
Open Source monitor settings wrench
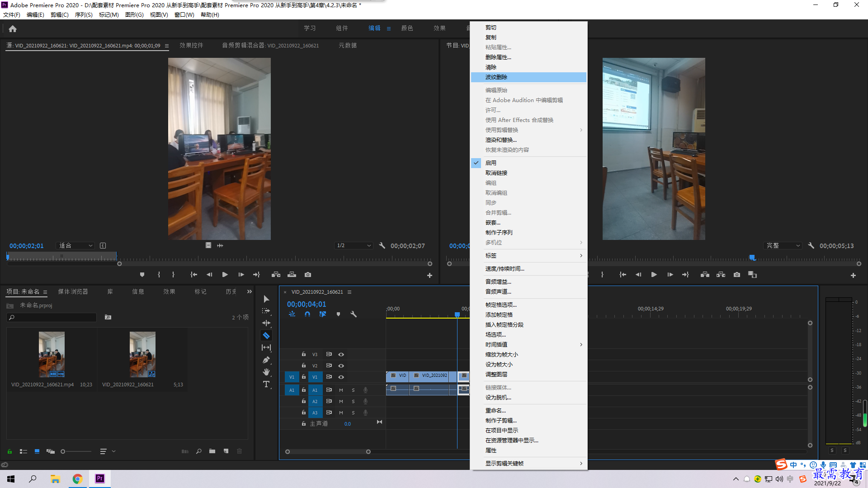pyautogui.click(x=382, y=245)
